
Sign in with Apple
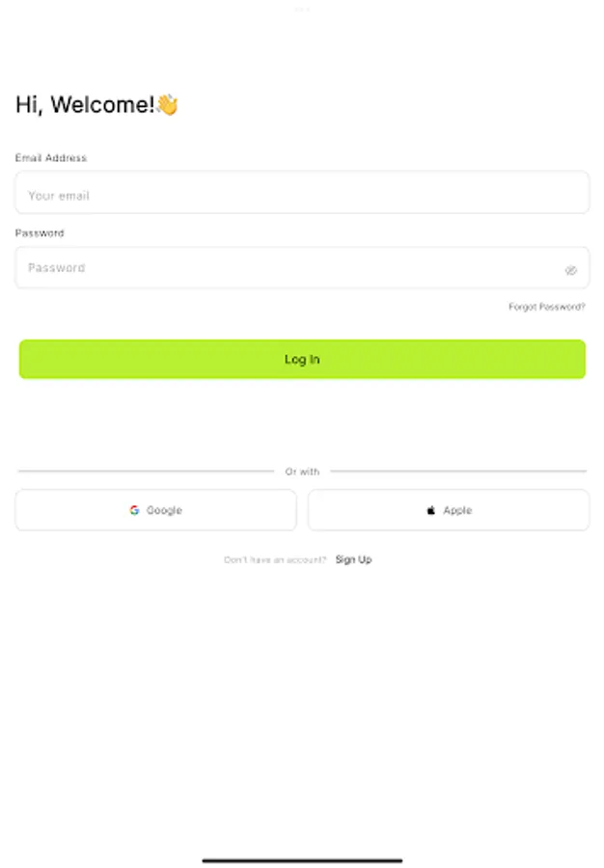tap(448, 509)
